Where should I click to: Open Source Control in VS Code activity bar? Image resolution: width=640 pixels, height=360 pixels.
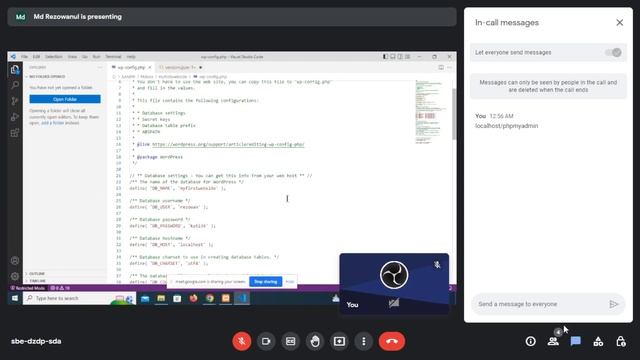15,101
